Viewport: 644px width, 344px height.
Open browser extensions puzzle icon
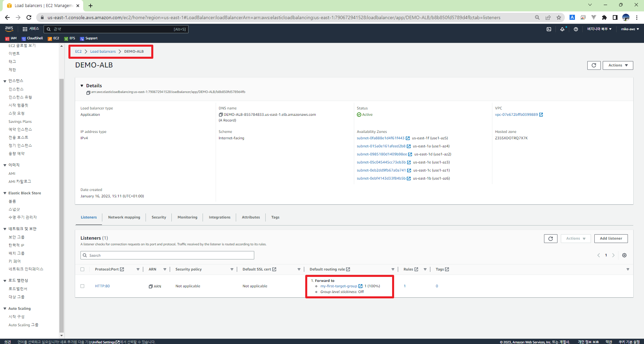point(604,17)
